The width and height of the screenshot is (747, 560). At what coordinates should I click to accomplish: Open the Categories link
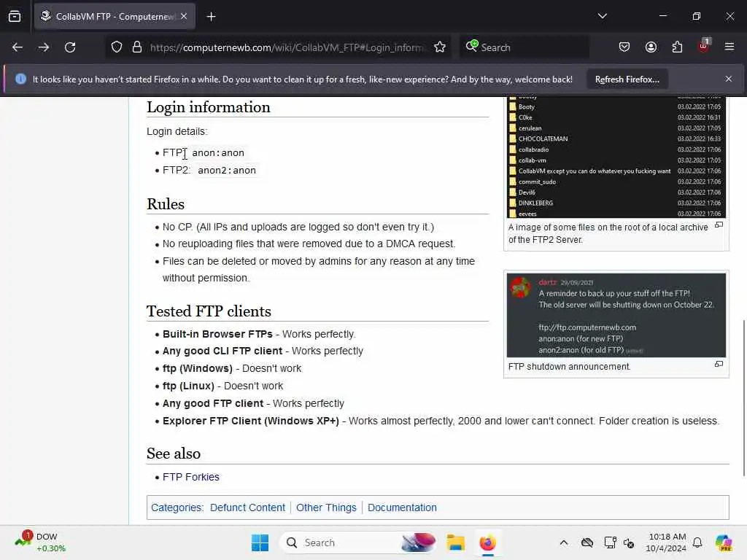[x=177, y=507]
